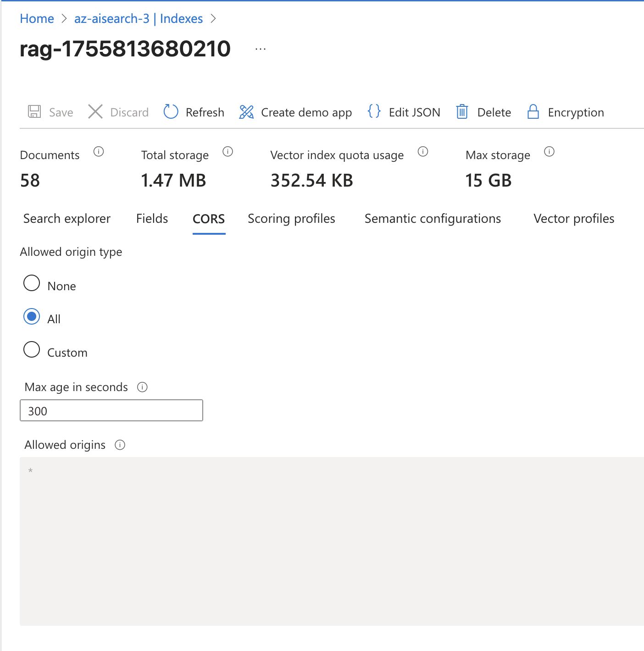
Task: Click the Encryption lock icon
Action: pyautogui.click(x=533, y=112)
